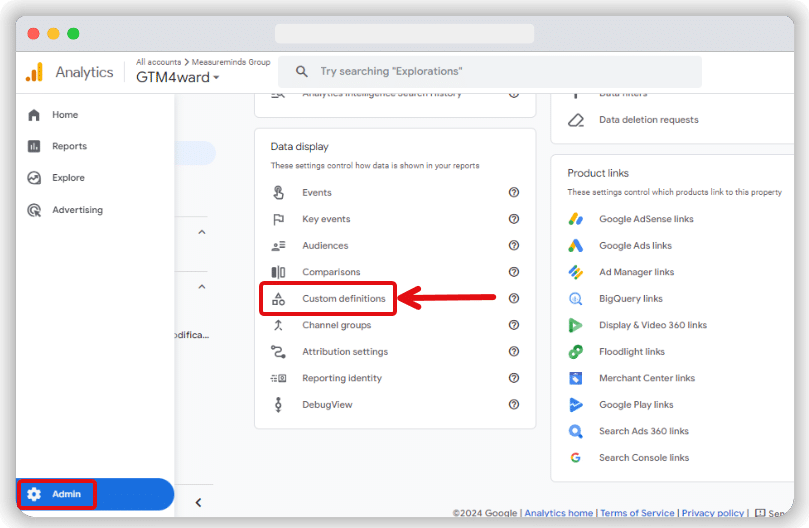The height and width of the screenshot is (528, 809).
Task: Click the Audiences people icon
Action: pyautogui.click(x=278, y=246)
